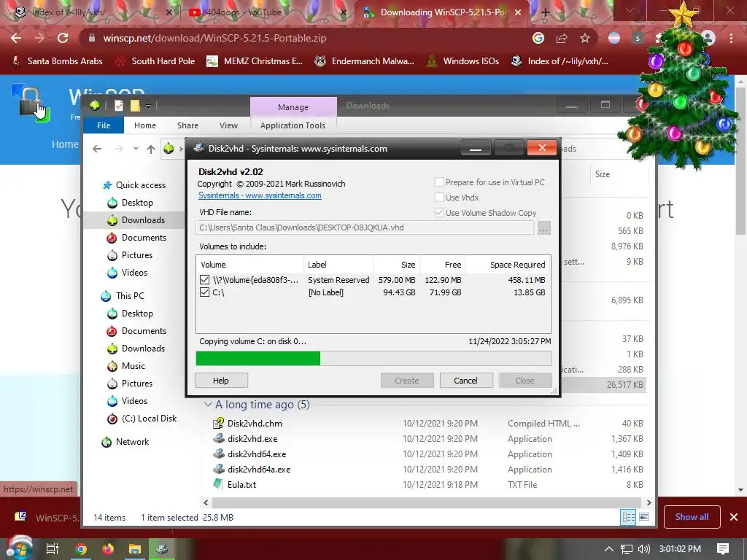Open the Chrome three-dot menu

point(731,38)
